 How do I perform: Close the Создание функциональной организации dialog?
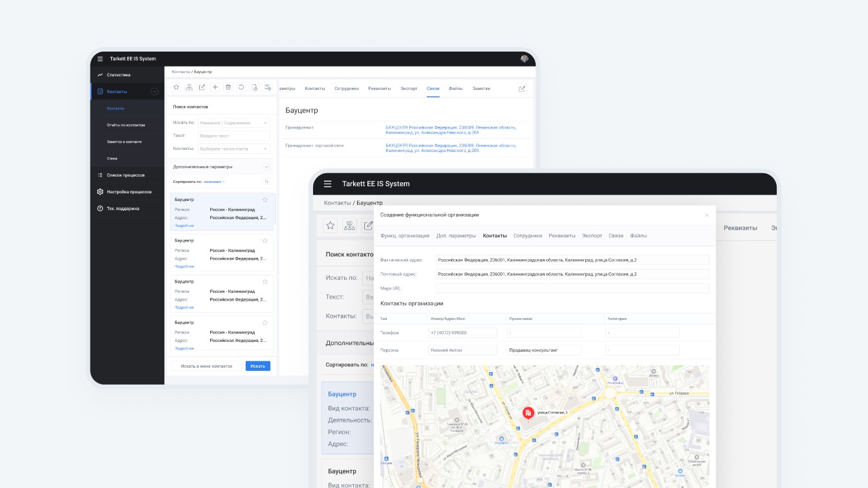click(x=706, y=215)
